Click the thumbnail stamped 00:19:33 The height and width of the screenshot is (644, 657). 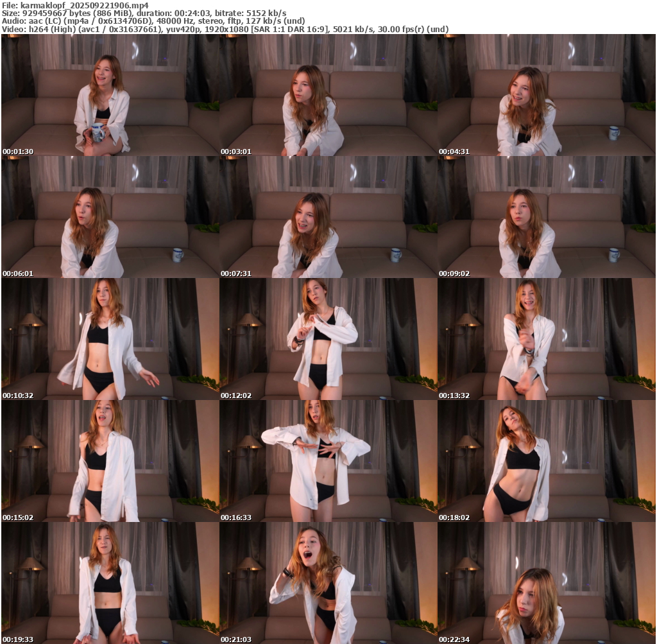pos(110,583)
